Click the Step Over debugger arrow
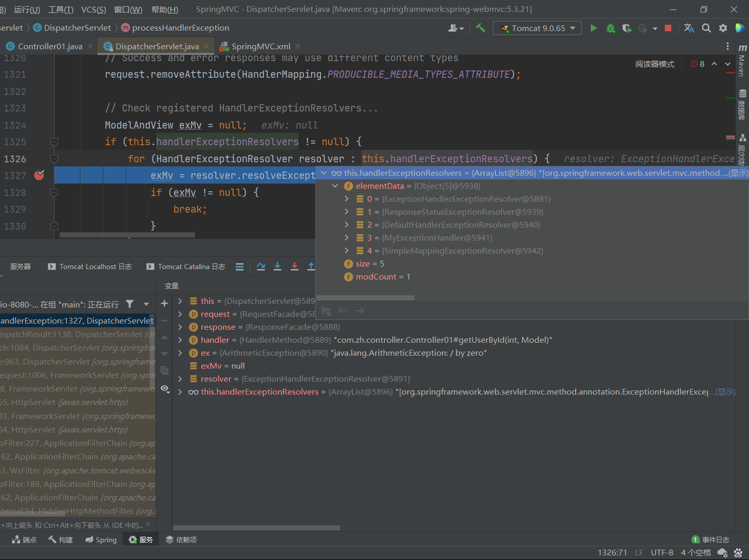This screenshot has height=560, width=749. pos(261,267)
